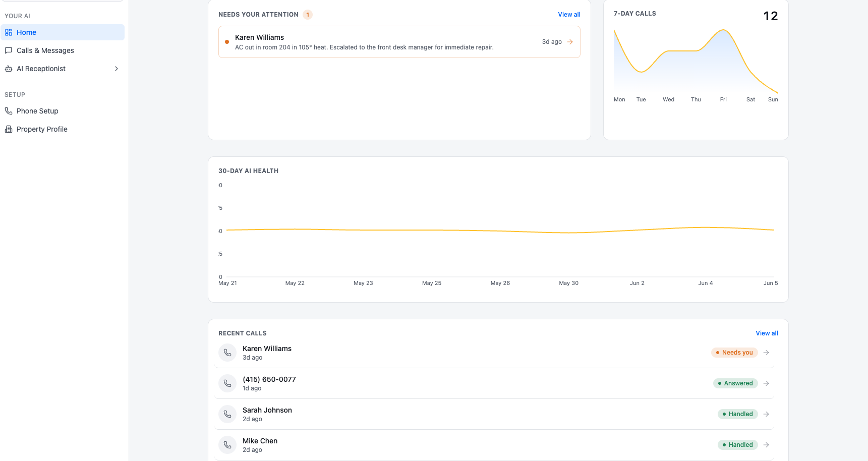Click arrow icon on Mike Chen call row
The width and height of the screenshot is (868, 461).
click(x=766, y=445)
